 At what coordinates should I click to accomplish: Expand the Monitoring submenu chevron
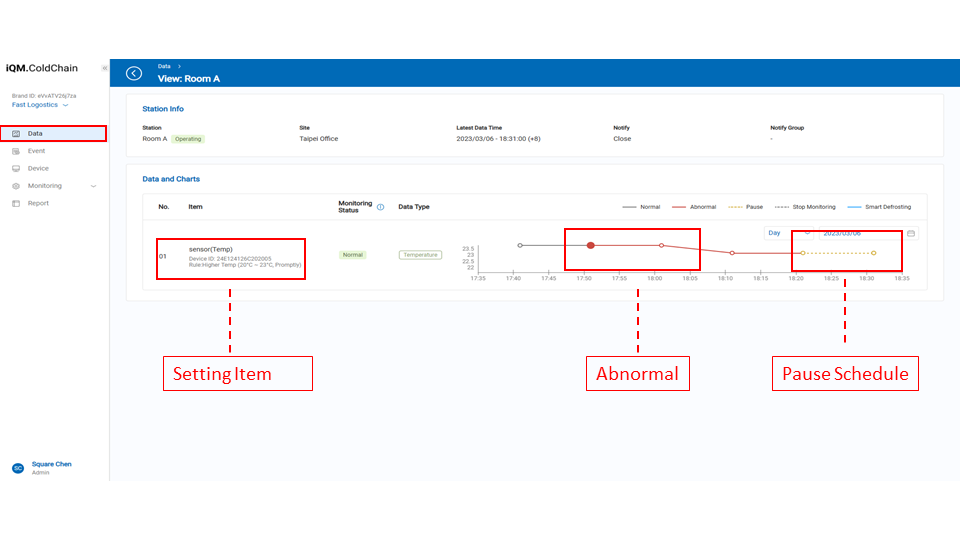pos(93,186)
